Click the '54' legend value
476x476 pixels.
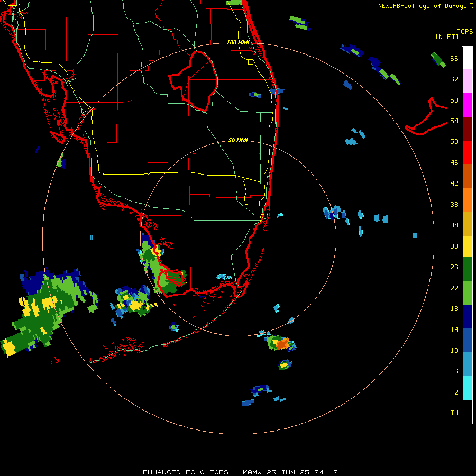[454, 121]
